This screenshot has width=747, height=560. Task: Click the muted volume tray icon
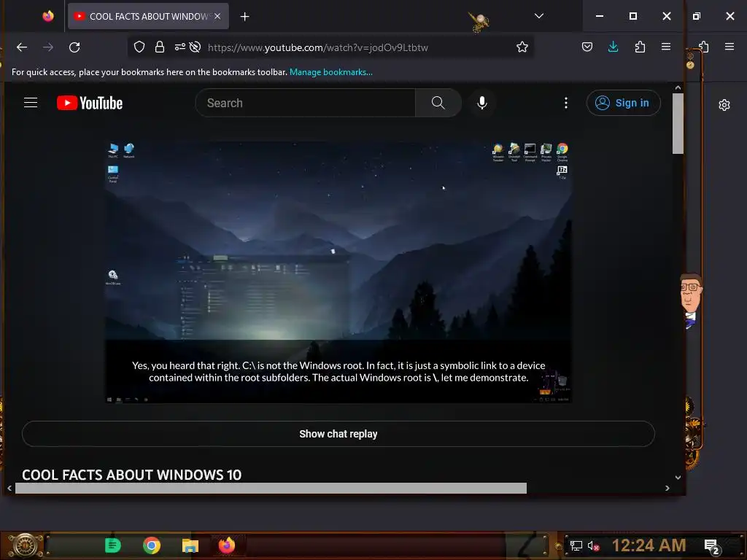click(593, 545)
